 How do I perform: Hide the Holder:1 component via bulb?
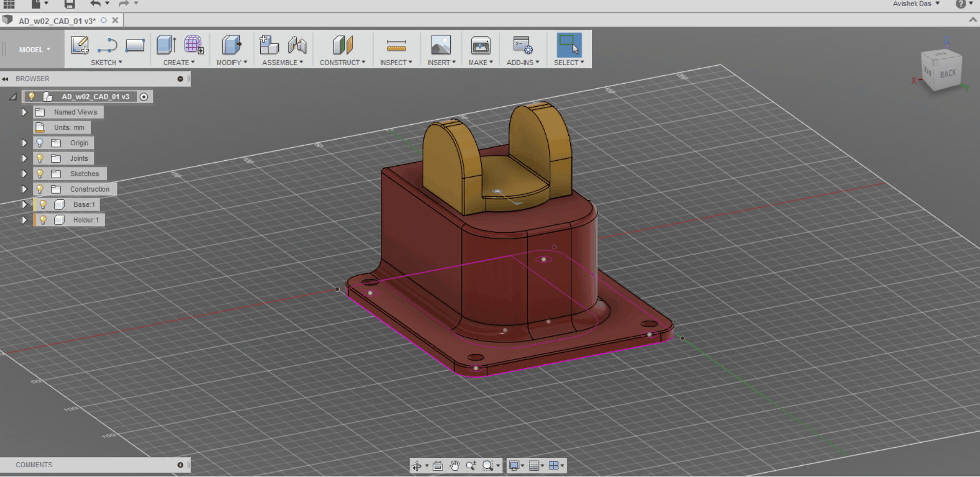[43, 220]
